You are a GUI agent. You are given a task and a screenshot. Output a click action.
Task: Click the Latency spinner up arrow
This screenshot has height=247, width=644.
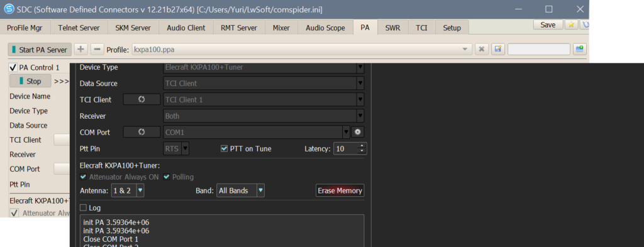[x=362, y=146]
